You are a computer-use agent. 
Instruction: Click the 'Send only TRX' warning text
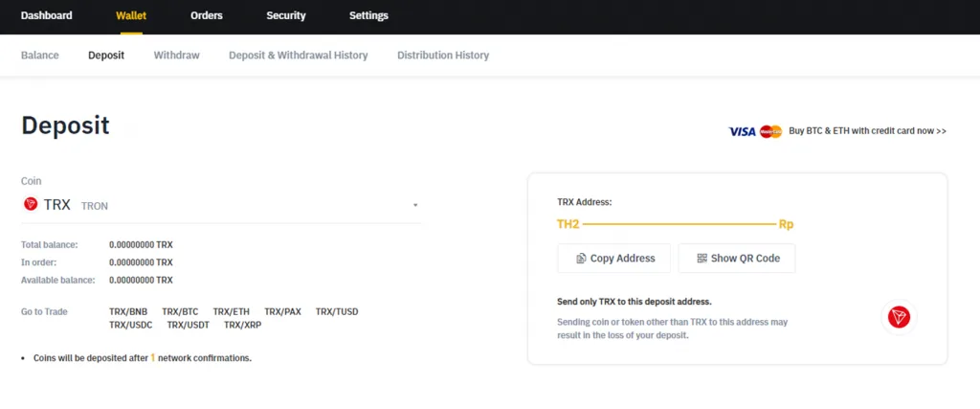tap(635, 302)
